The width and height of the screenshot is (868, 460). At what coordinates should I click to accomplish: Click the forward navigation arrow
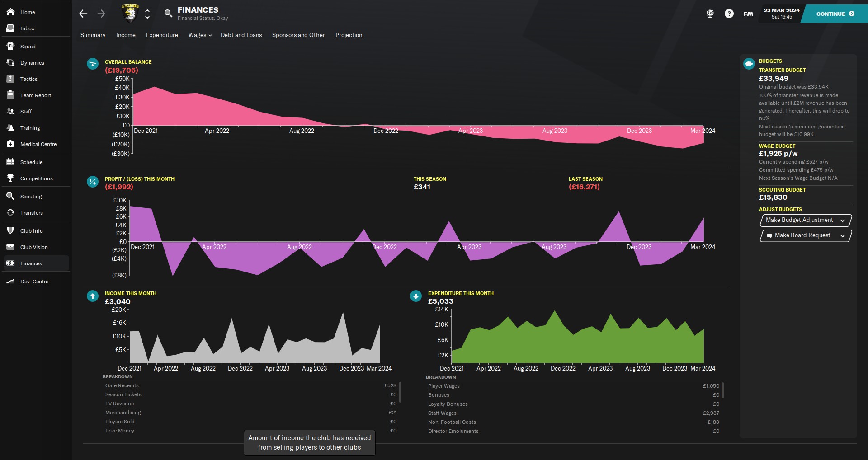pos(101,14)
